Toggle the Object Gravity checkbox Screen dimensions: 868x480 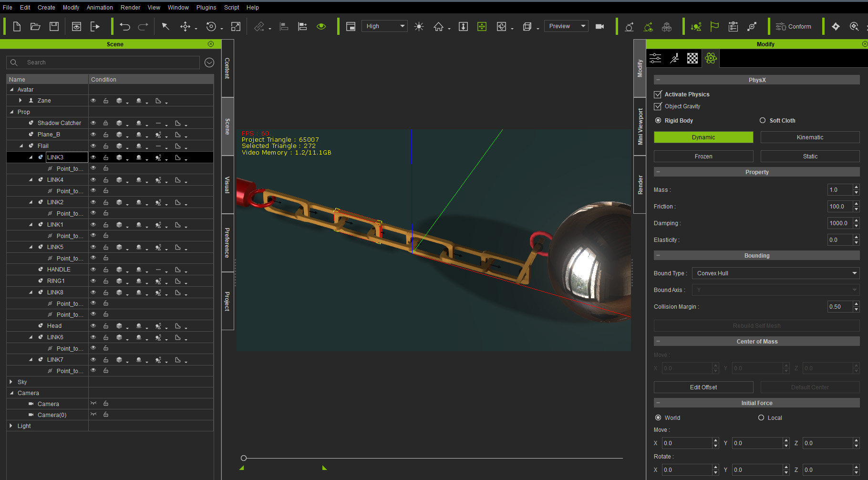click(x=658, y=106)
